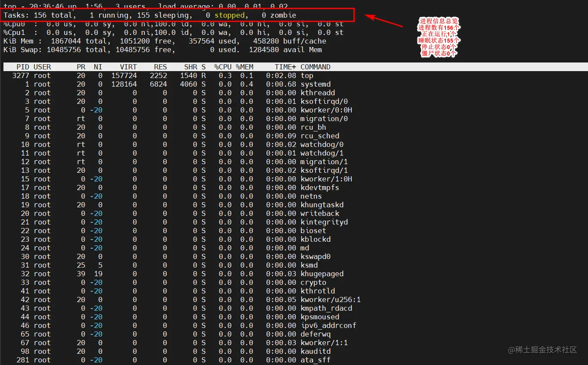Click the RES column header
Viewport: 588px width, 365px height.
(161, 67)
